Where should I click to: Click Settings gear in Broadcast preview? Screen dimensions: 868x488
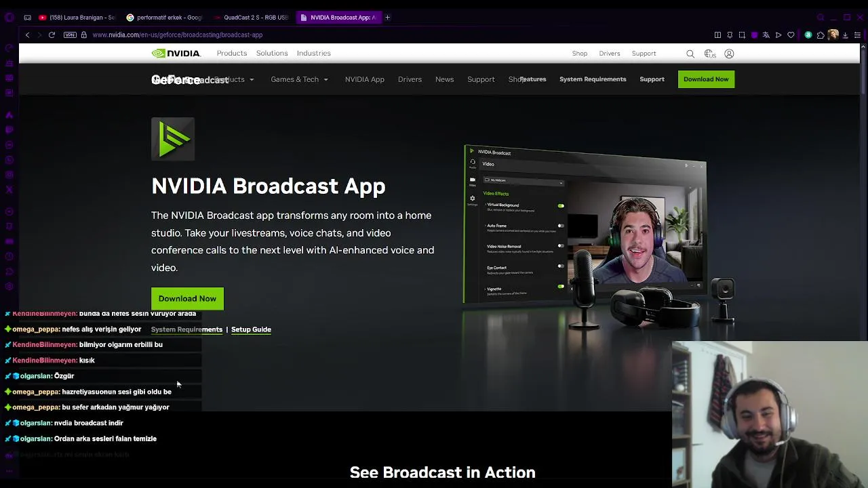point(472,199)
